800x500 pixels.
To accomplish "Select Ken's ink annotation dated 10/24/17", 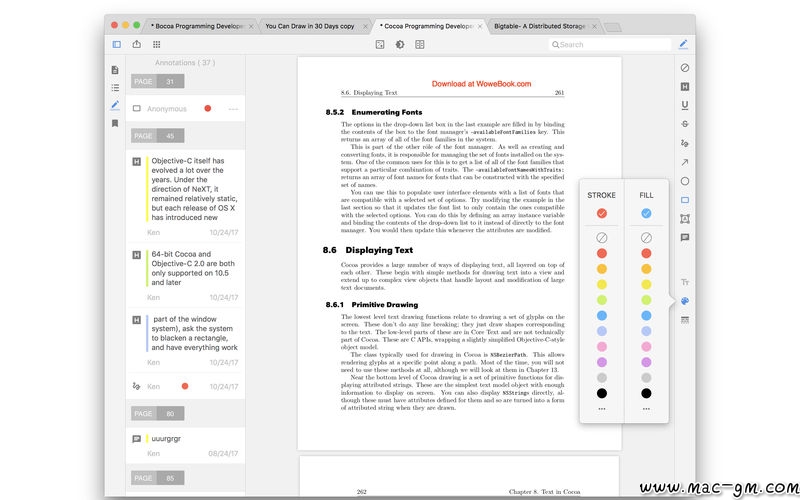I will (185, 386).
